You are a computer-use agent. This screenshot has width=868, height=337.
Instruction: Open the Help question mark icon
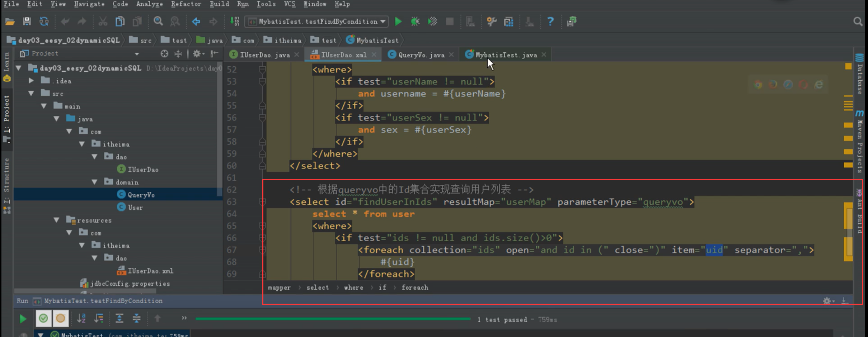550,22
